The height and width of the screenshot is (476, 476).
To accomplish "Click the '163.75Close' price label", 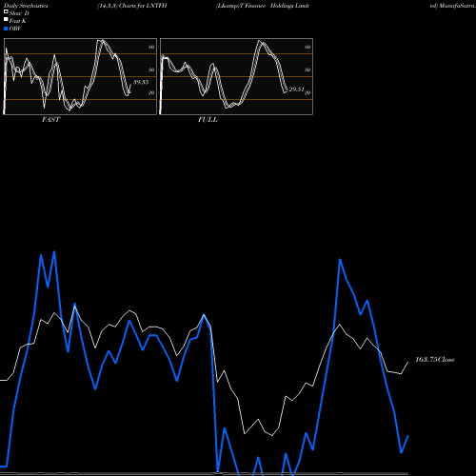I will (435, 360).
